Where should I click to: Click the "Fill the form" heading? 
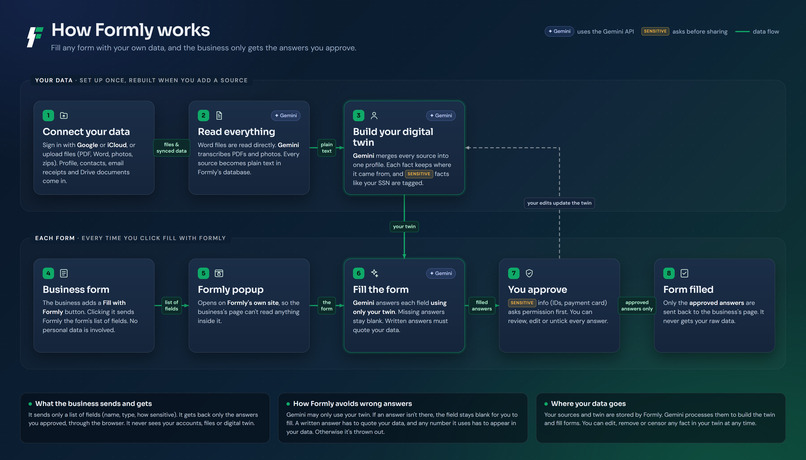point(381,289)
